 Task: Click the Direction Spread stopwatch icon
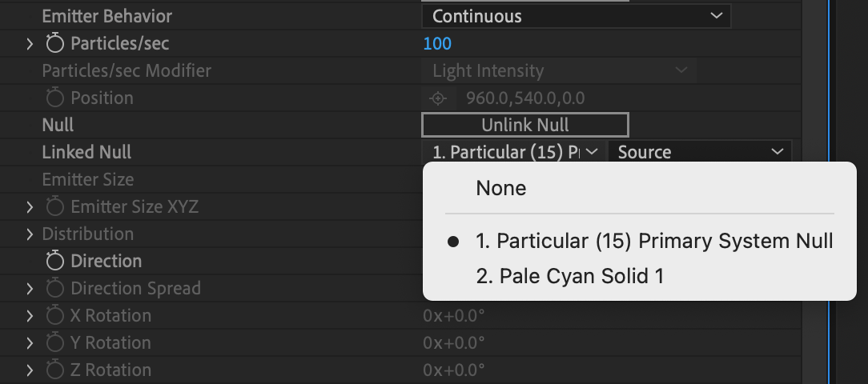(54, 288)
